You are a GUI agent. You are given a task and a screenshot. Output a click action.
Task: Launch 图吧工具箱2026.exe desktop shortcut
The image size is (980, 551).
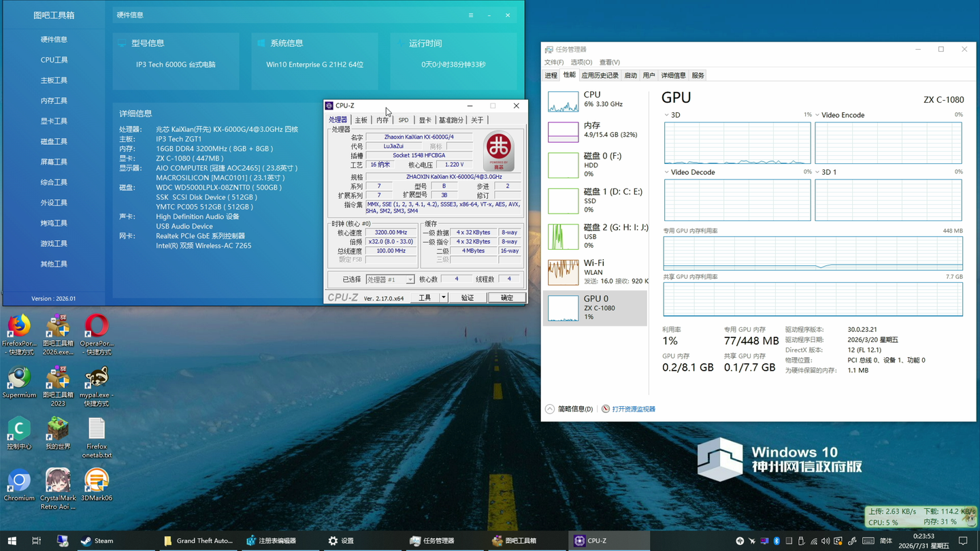(x=58, y=335)
